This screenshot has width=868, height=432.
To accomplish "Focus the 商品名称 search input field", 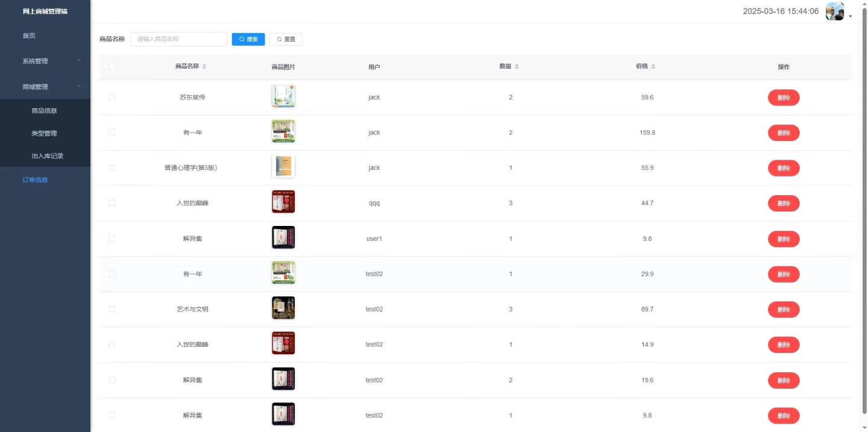I will click(x=178, y=39).
